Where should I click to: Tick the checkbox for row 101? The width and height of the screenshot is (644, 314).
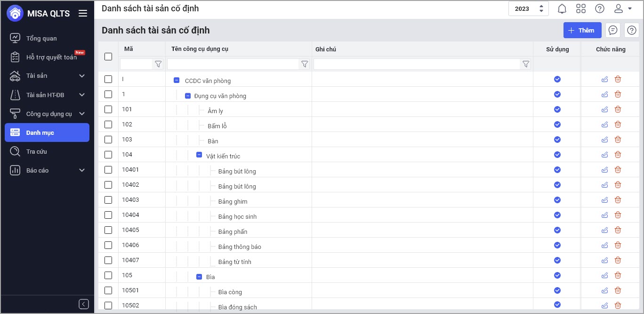coord(108,109)
